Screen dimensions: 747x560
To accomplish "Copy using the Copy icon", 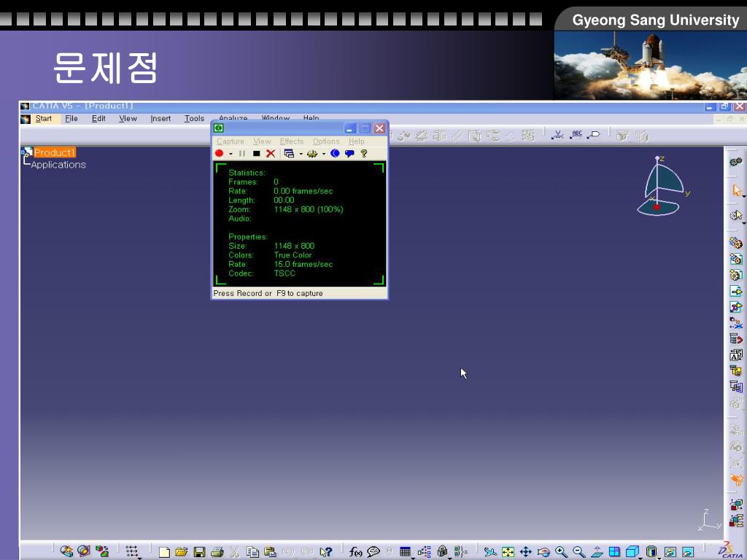I will point(252,551).
